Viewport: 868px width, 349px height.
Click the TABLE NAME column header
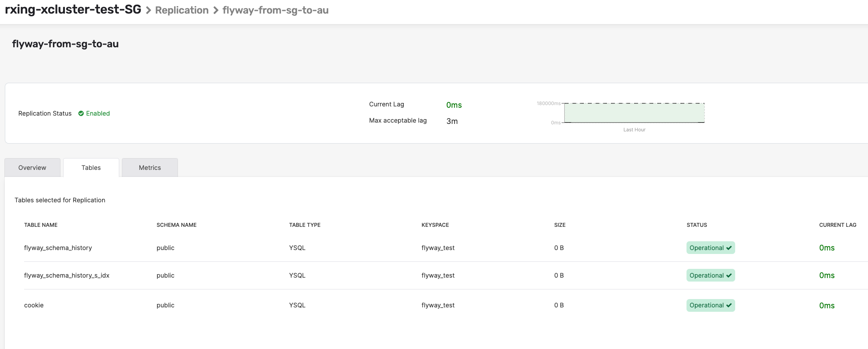click(x=41, y=225)
